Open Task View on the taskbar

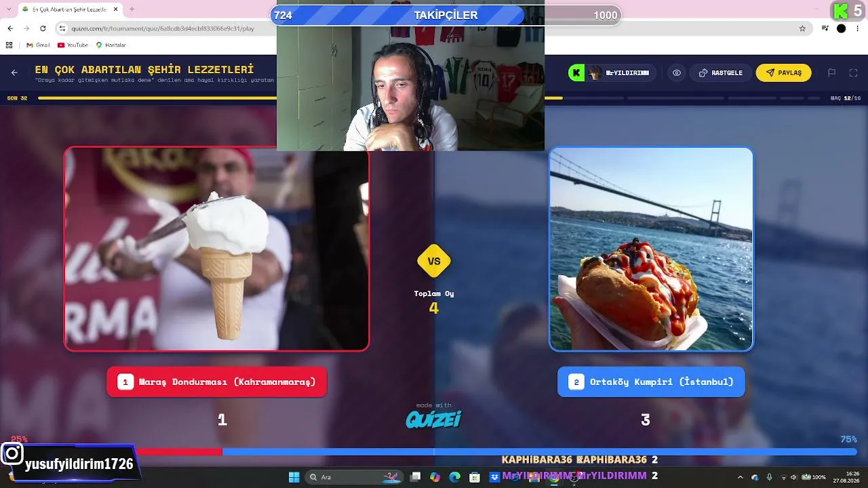(416, 477)
